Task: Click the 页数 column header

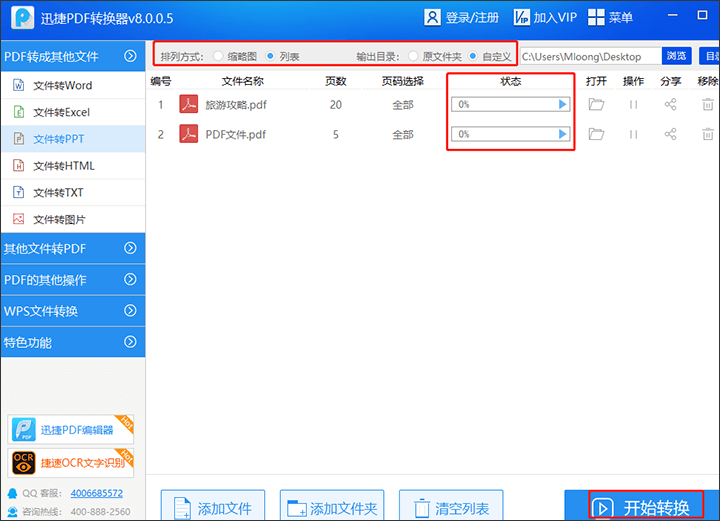Action: 336,81
